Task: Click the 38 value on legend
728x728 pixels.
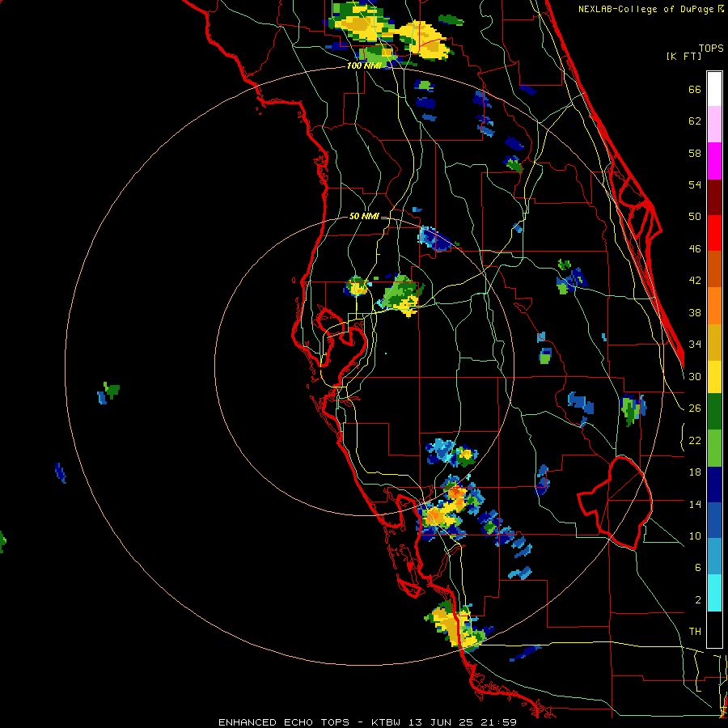Action: point(695,312)
